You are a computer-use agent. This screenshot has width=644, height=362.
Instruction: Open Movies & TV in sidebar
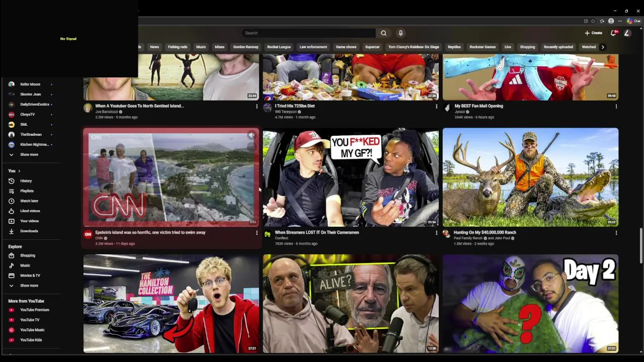pos(30,276)
